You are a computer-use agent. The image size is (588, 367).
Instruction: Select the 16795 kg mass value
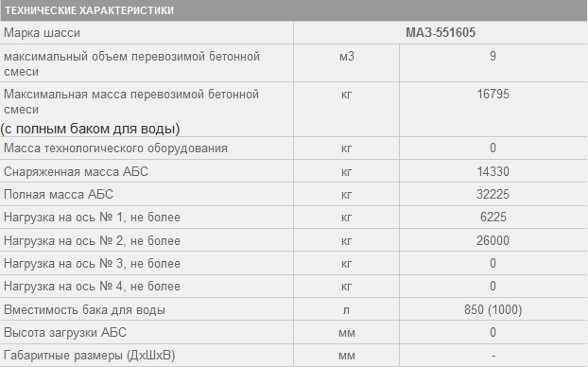coord(493,94)
